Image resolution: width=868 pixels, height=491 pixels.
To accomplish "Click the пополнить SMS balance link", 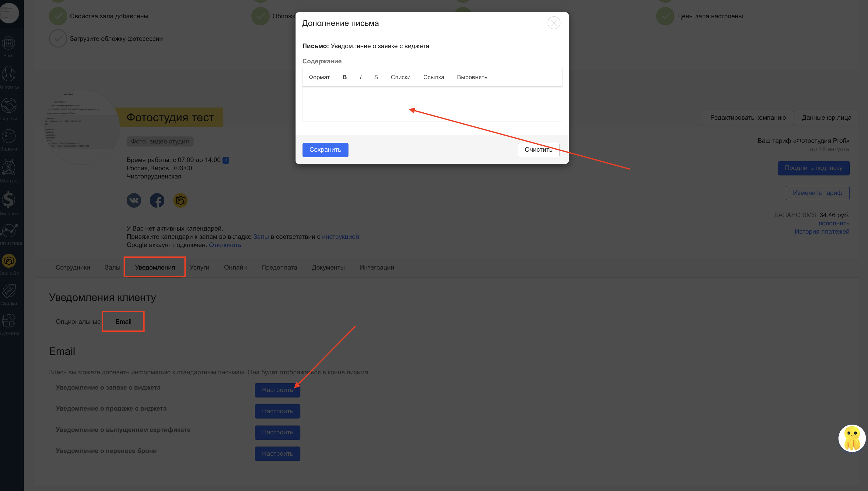I will (834, 223).
